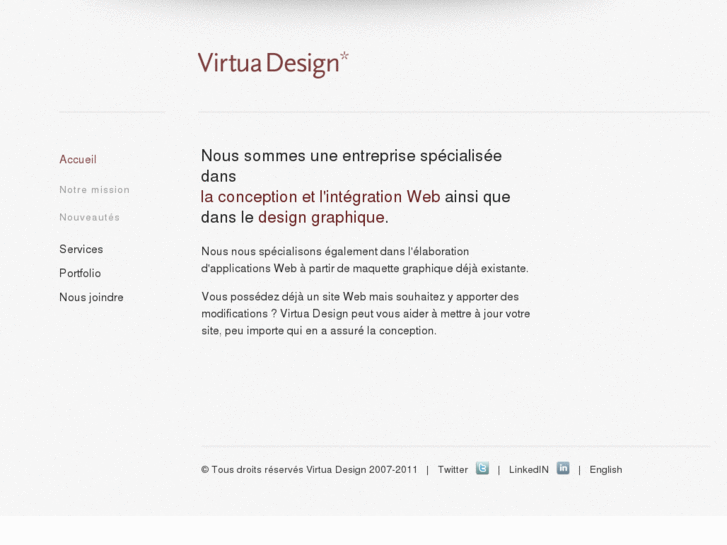Go to the Accueil page
The height and width of the screenshot is (545, 727).
pos(78,160)
